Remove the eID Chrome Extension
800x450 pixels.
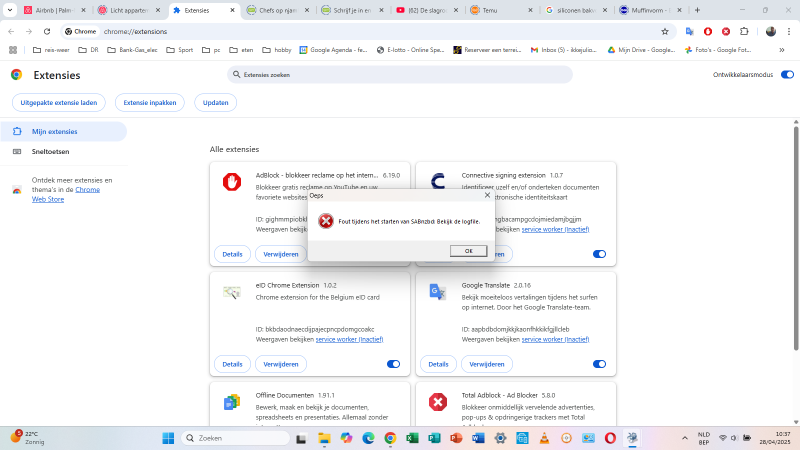click(x=281, y=364)
